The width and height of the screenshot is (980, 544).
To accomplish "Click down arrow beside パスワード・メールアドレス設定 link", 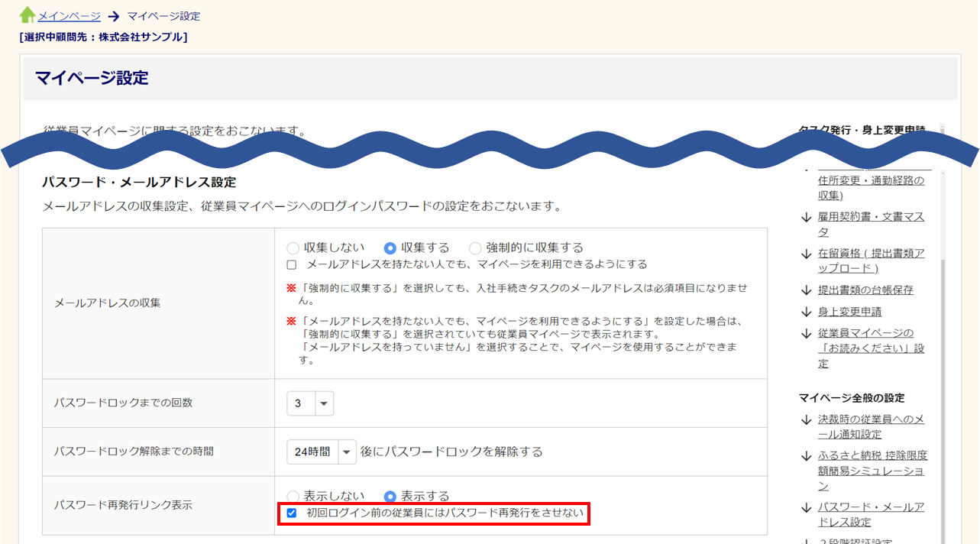I will (x=806, y=508).
